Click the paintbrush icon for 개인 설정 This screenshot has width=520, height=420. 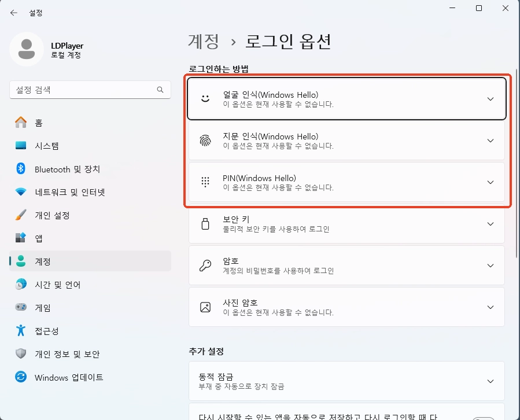click(x=21, y=215)
